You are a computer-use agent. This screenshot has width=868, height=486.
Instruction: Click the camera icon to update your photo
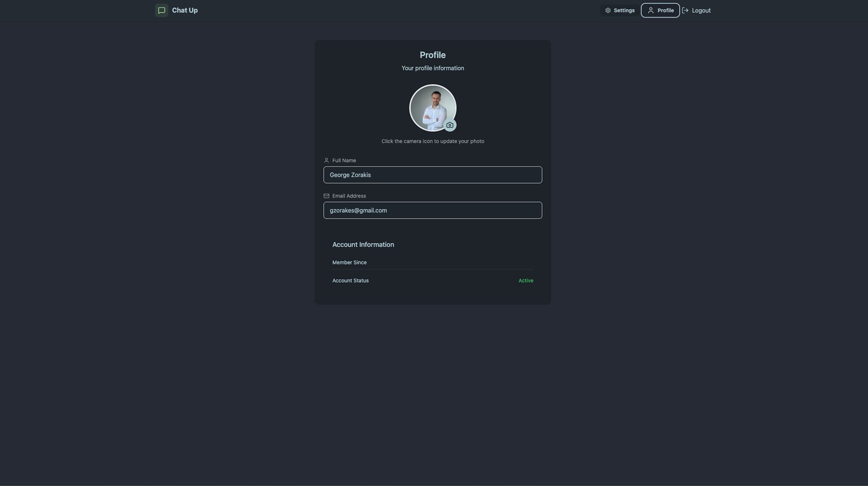[x=450, y=125]
